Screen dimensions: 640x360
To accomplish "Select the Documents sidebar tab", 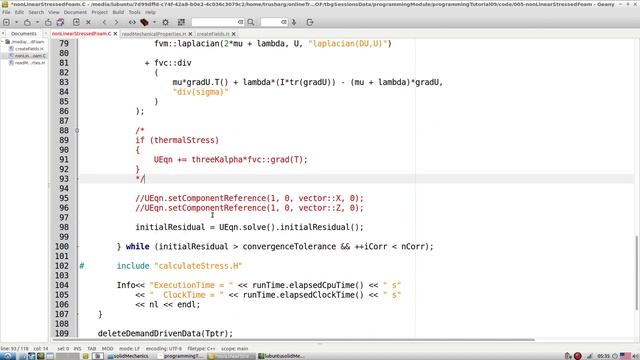I will click(24, 33).
